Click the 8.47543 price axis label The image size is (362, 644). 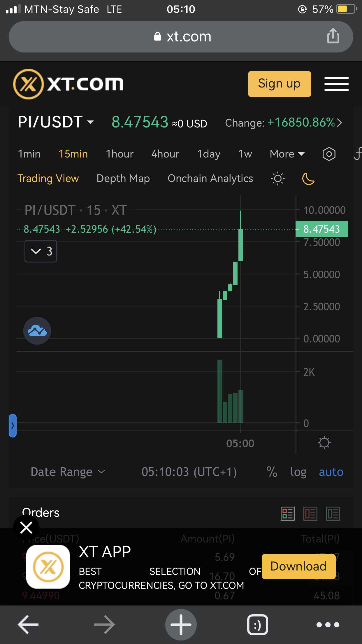click(x=321, y=229)
